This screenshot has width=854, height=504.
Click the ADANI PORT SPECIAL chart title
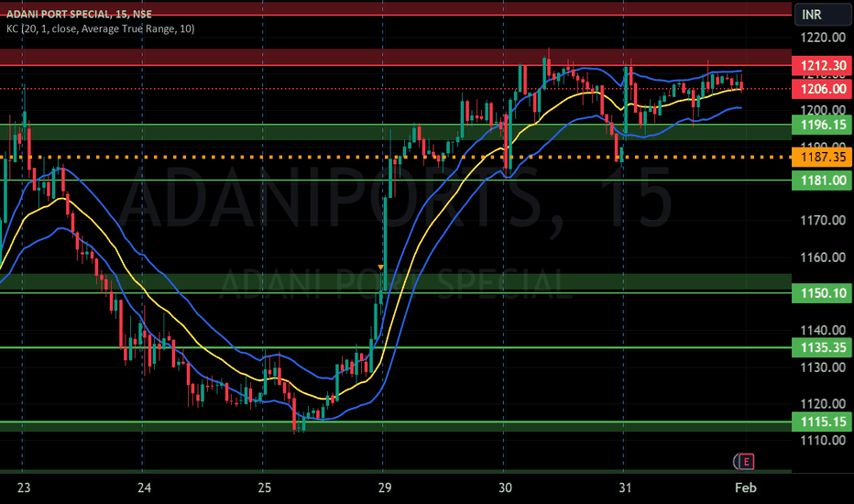click(x=79, y=14)
